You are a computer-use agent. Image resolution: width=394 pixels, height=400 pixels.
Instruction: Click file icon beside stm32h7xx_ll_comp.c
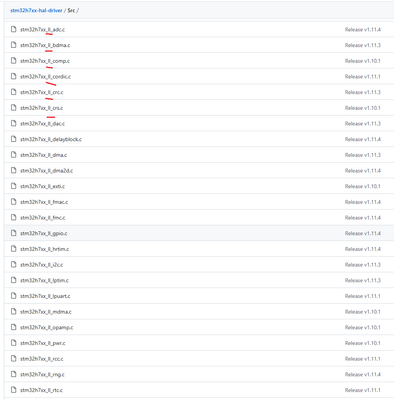(x=14, y=61)
